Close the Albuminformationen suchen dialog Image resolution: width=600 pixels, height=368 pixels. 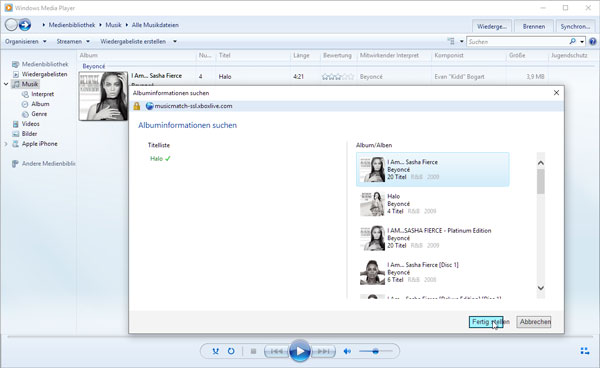[556, 93]
